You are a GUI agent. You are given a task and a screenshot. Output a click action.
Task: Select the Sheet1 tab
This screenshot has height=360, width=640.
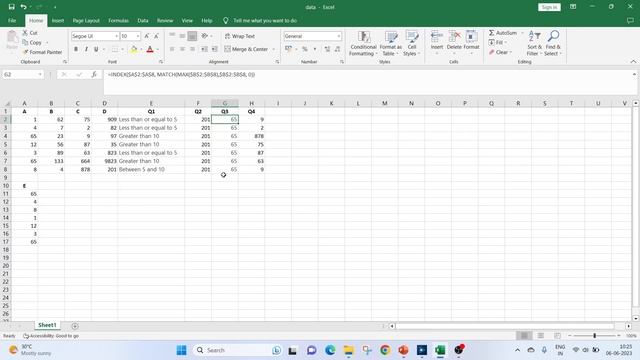point(47,325)
